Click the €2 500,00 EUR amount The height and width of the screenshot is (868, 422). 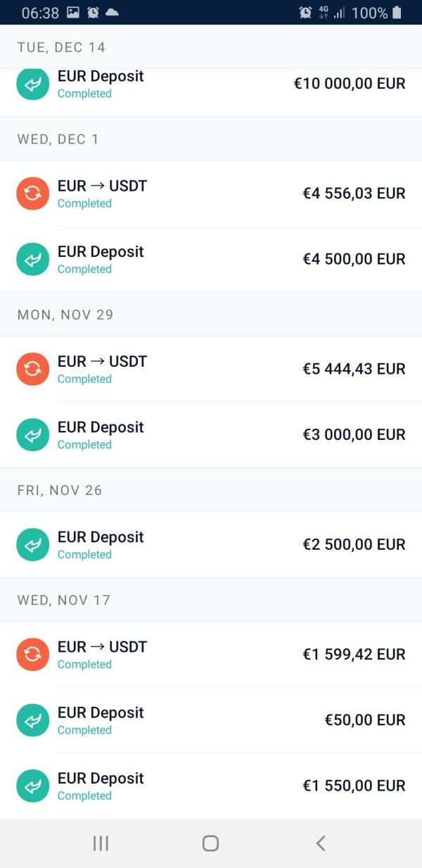pos(354,544)
